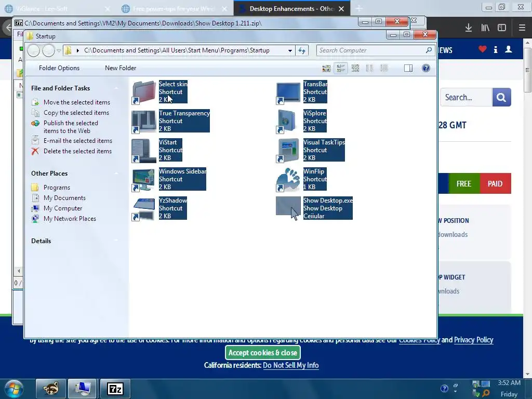532x399 pixels.
Task: Collapse File and Folder Tasks section
Action: coord(116,88)
